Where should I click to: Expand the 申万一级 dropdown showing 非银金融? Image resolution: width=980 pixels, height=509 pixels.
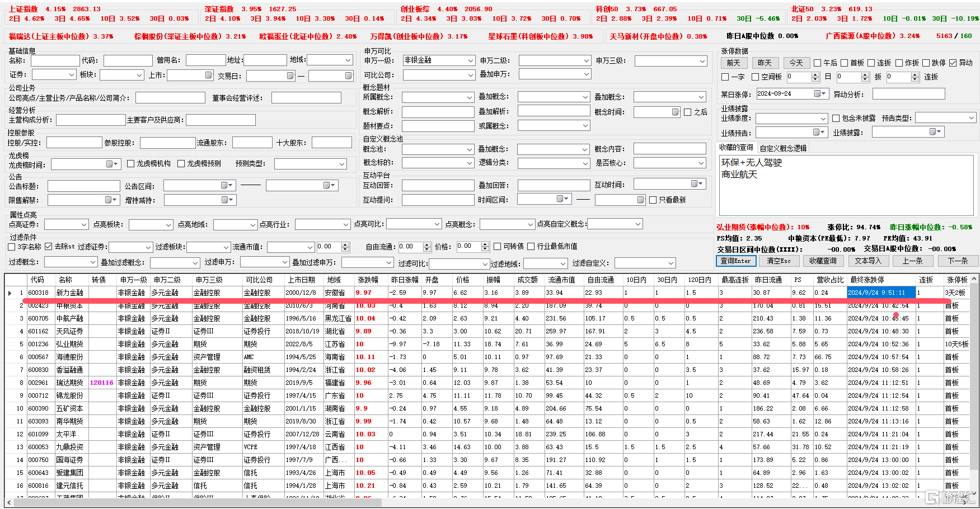[x=470, y=60]
